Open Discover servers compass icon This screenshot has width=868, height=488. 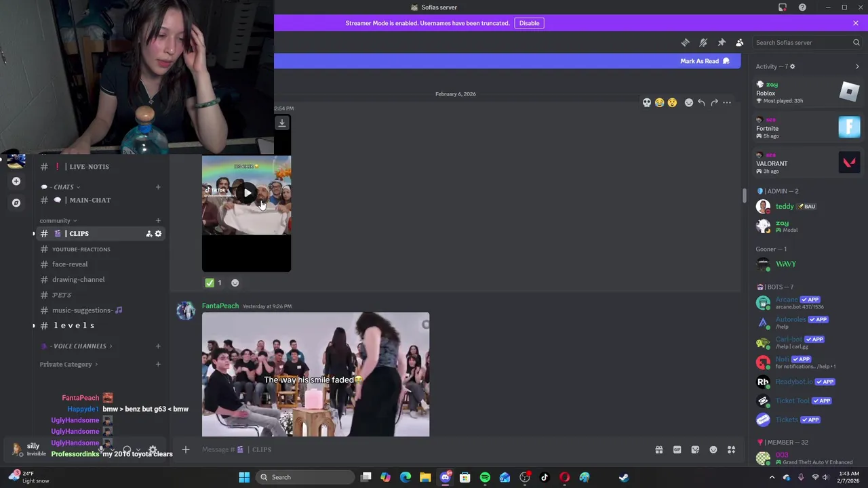pyautogui.click(x=16, y=203)
